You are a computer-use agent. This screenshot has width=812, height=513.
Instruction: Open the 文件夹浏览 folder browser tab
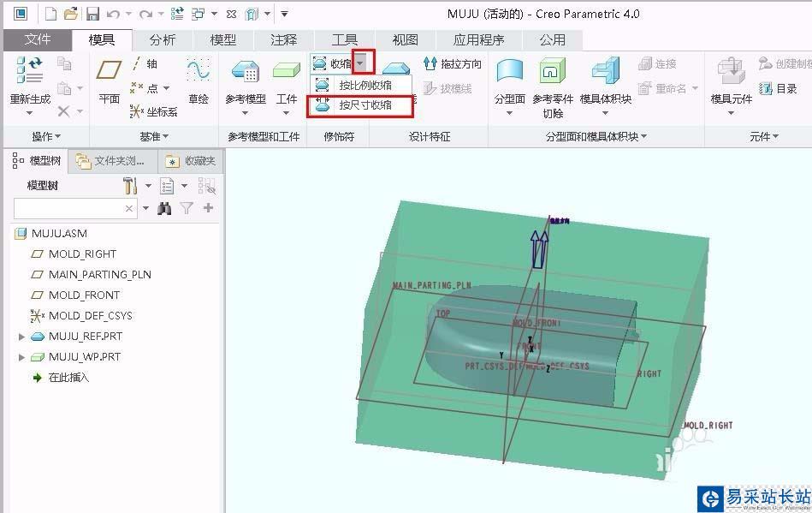pyautogui.click(x=110, y=161)
